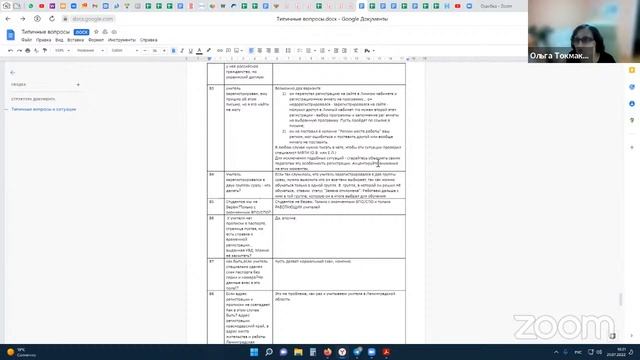Click the Print icon in the toolbar
The height and width of the screenshot is (360, 640).
coord(28,51)
